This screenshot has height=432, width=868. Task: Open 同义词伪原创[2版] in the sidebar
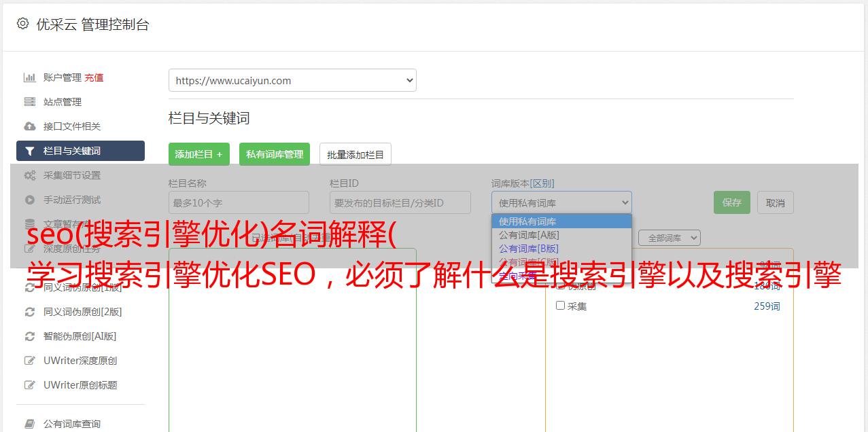[x=83, y=312]
